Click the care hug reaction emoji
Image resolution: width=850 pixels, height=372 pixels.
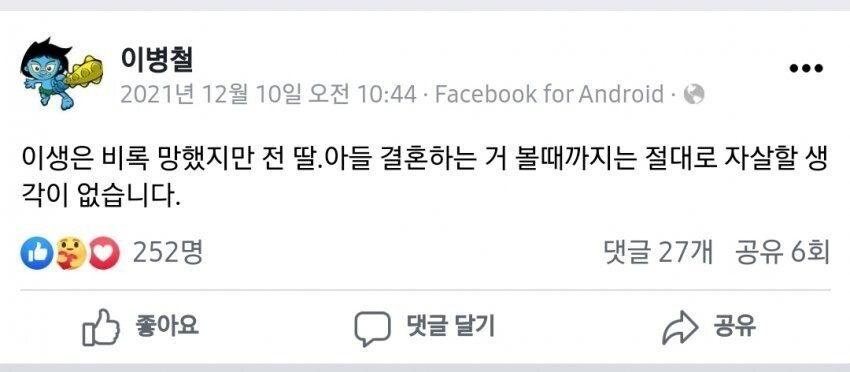70,253
